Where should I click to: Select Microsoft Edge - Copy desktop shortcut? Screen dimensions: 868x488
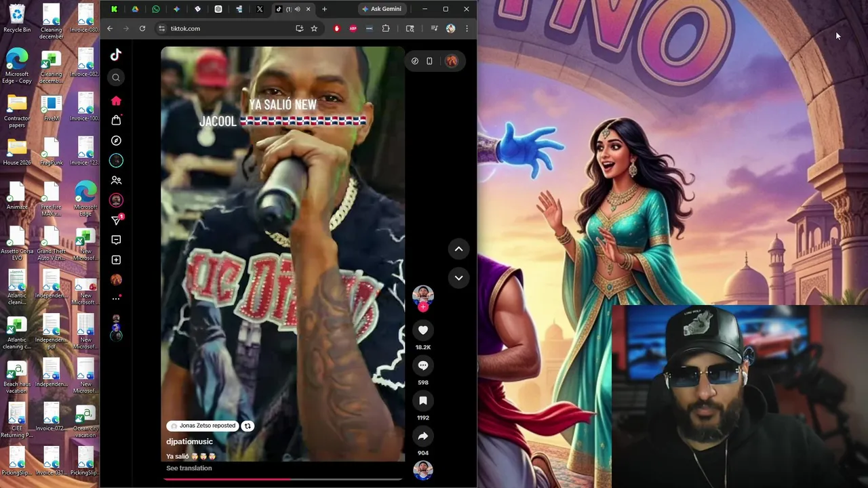(x=17, y=66)
